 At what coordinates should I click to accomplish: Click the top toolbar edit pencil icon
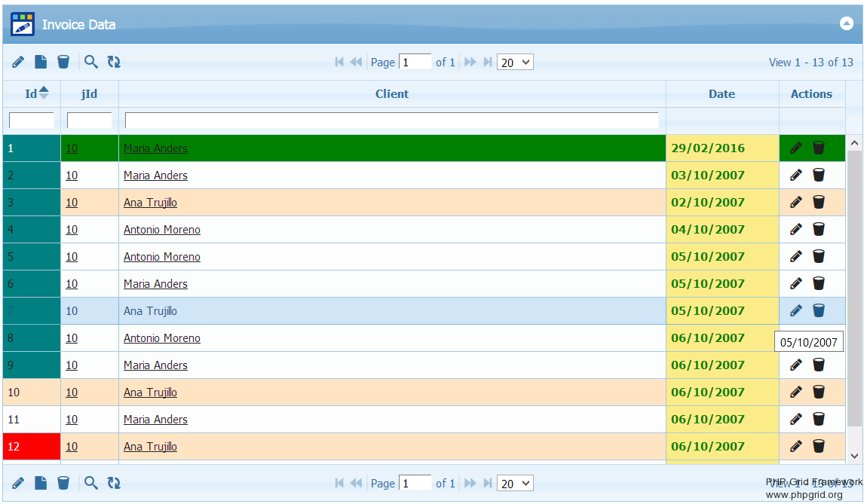tap(18, 62)
